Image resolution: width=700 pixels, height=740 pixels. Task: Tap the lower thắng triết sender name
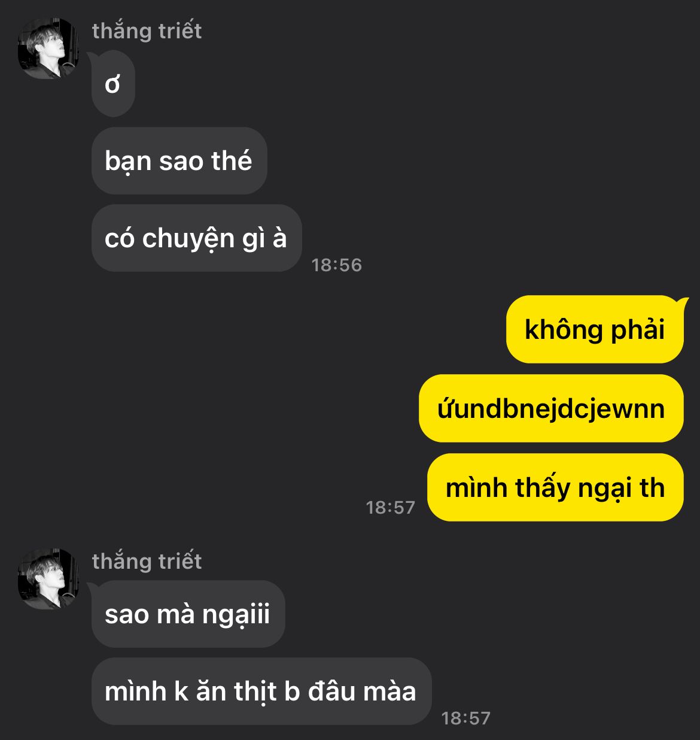(x=147, y=562)
